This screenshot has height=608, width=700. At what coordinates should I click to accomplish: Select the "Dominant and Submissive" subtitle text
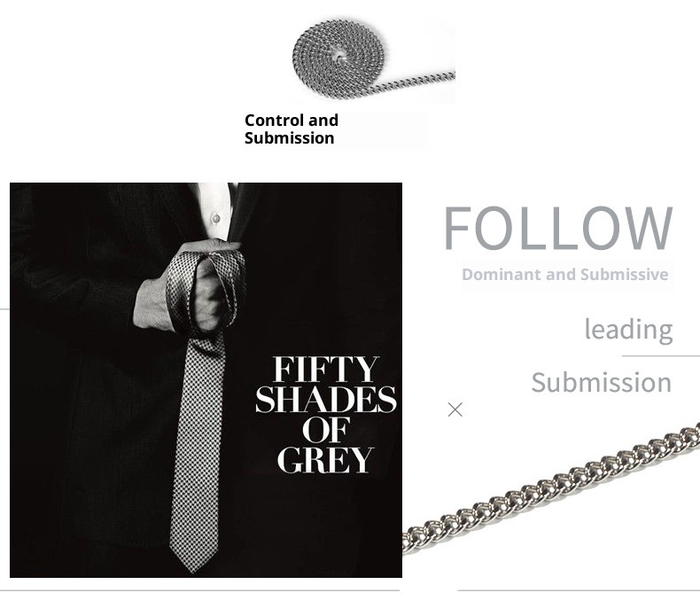click(x=564, y=274)
